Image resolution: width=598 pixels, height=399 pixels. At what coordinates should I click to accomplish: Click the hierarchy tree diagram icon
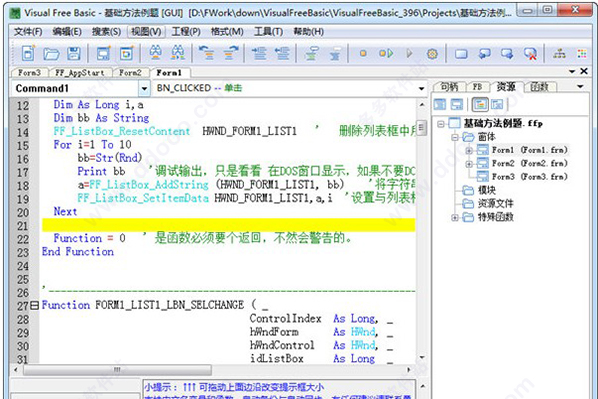(559, 54)
